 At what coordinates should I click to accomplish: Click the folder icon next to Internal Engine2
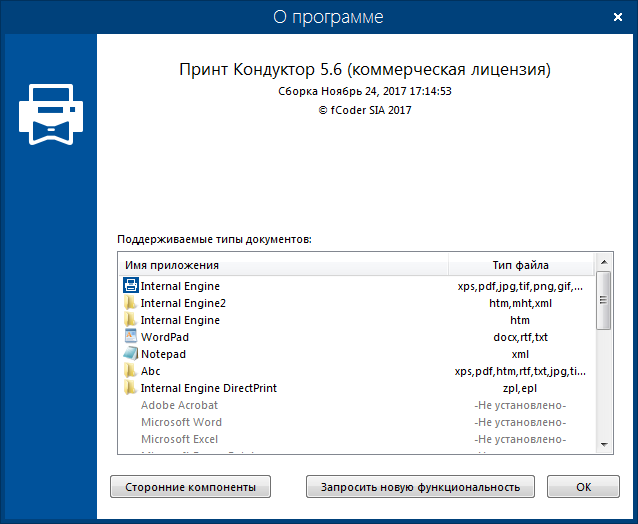pos(130,303)
